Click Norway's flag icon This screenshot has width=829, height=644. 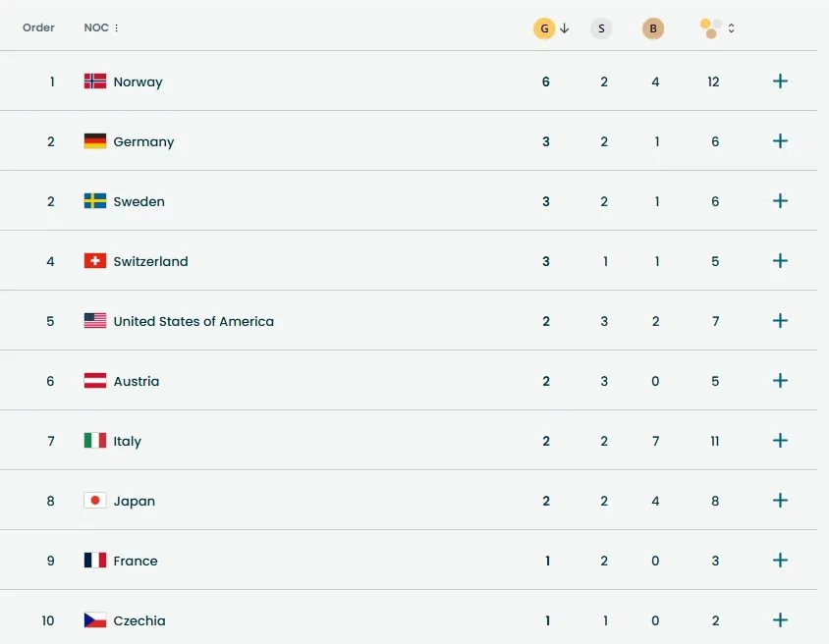[x=95, y=81]
